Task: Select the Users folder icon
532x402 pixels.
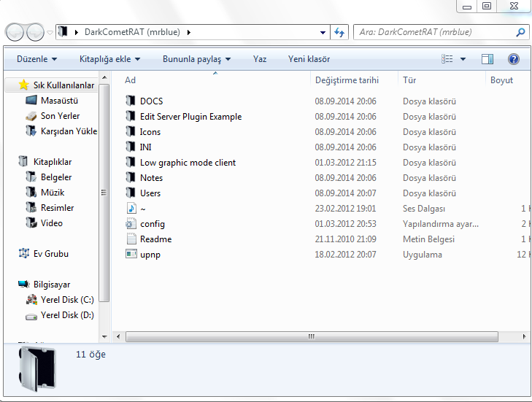Action: tap(131, 193)
